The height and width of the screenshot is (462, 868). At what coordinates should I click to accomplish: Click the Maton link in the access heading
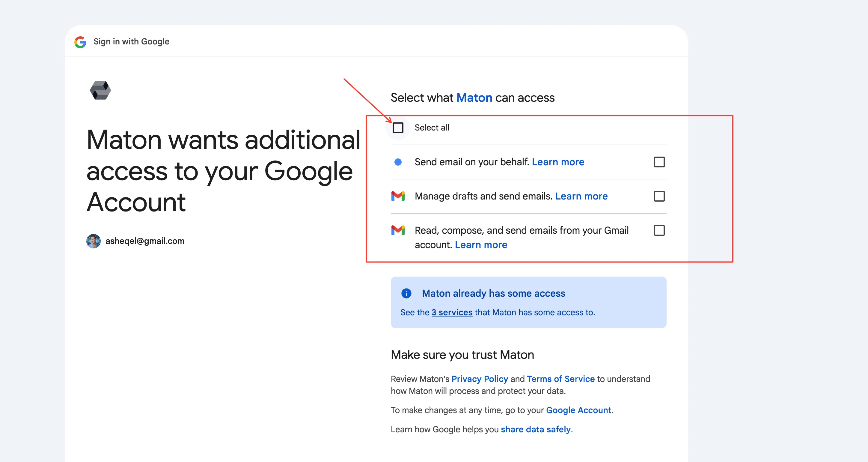pyautogui.click(x=474, y=98)
